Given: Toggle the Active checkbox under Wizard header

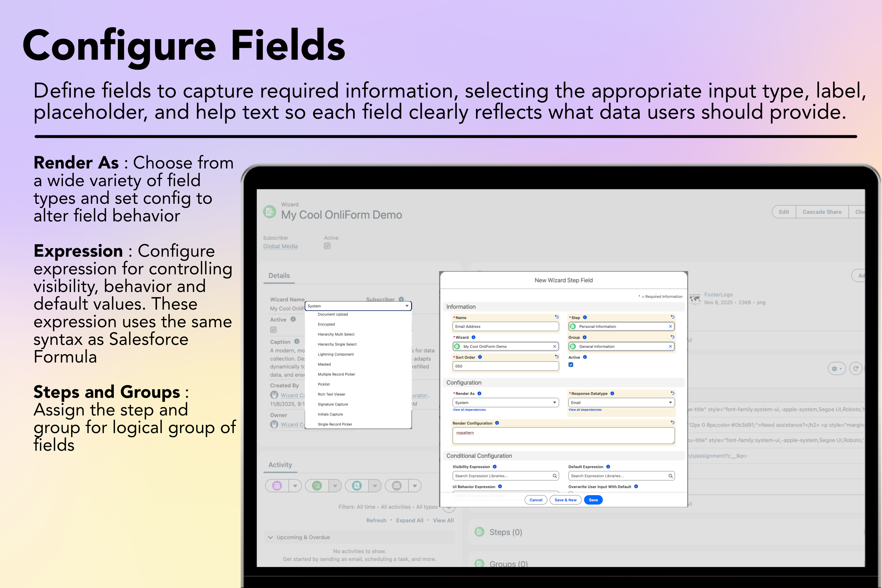Looking at the screenshot, I should pos(328,246).
